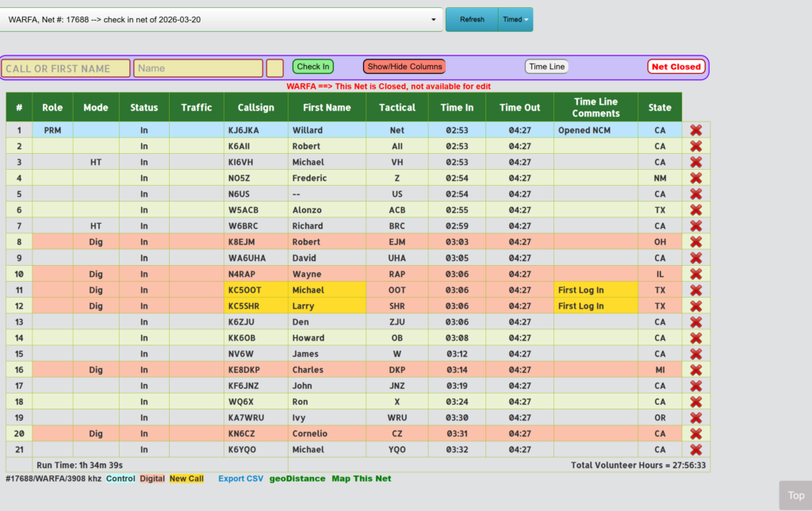Click the red X on KC5OOT row
812x511 pixels.
[696, 290]
